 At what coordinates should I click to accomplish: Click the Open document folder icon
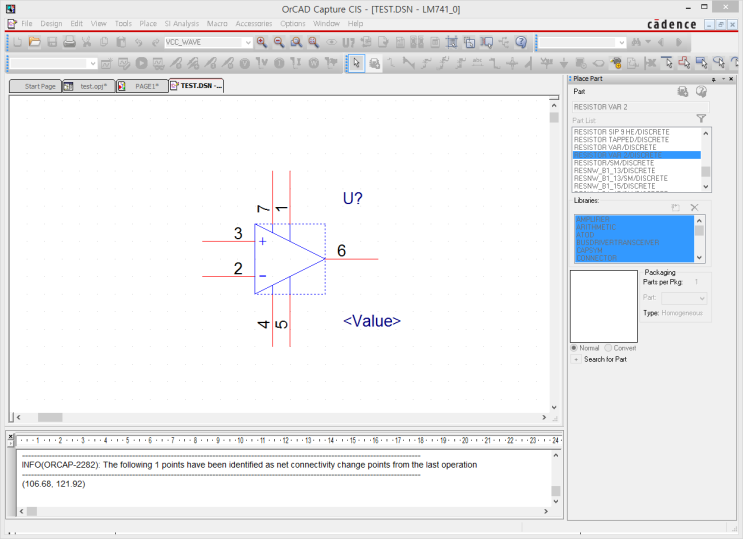(35, 42)
